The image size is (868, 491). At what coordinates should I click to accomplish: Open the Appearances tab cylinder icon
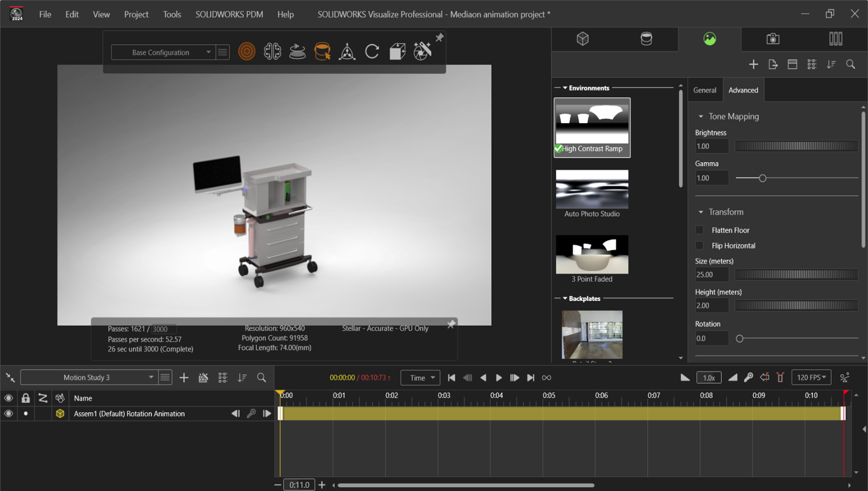[x=646, y=39]
